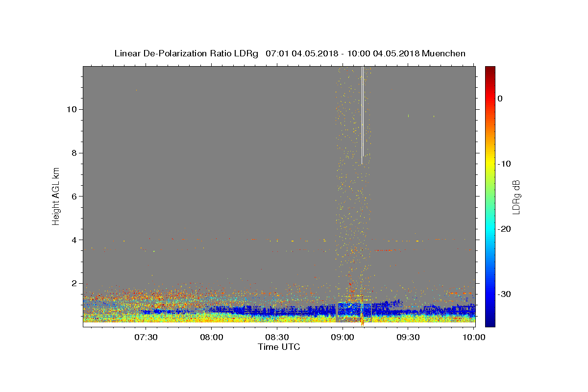Viewport: 588px width, 392px height.
Task: Click the 08:00 time tick label
Action: click(212, 337)
